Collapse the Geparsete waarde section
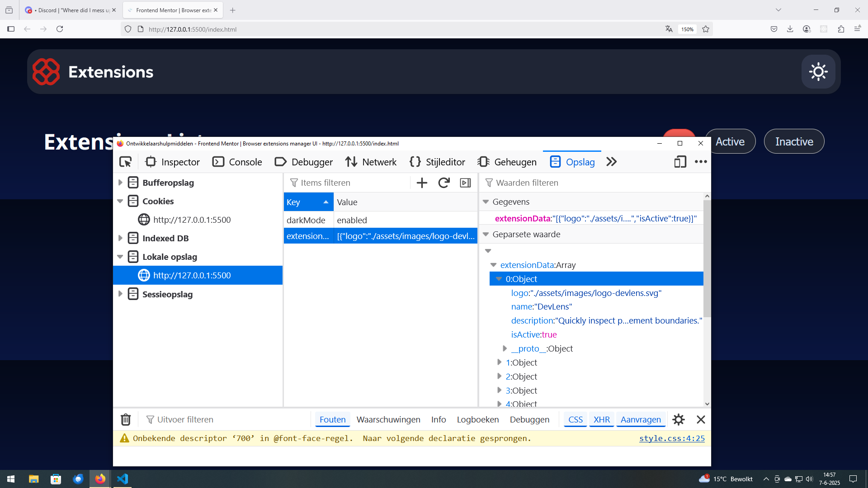The image size is (868, 488). coord(486,234)
